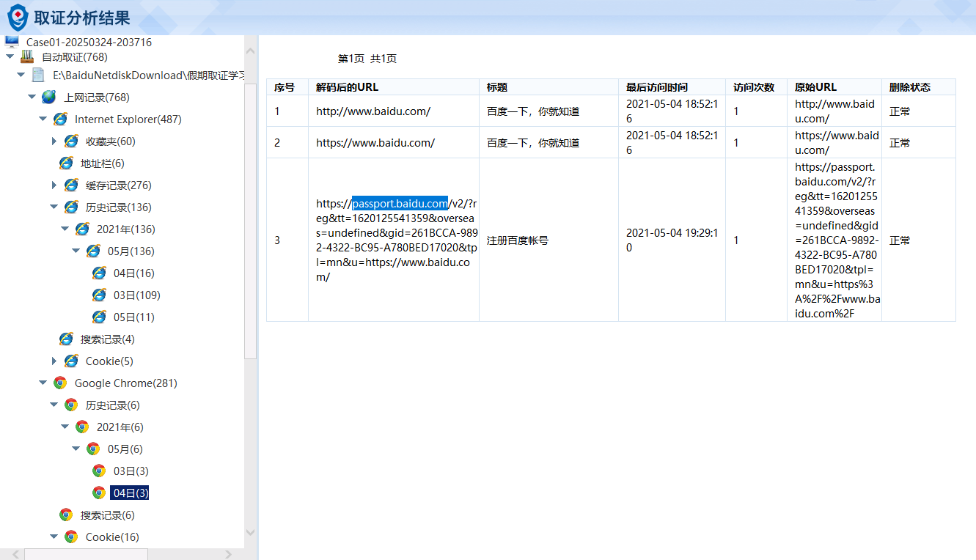Click the horizontal scrollbar right arrow
This screenshot has width=976, height=560.
229,554
